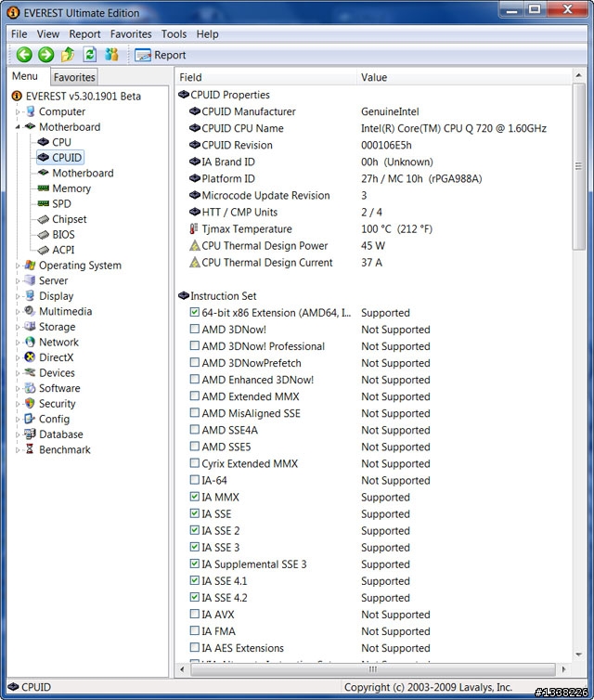Select the CPUID CPU Name row
Viewport: 594px width, 700px height.
[373, 128]
